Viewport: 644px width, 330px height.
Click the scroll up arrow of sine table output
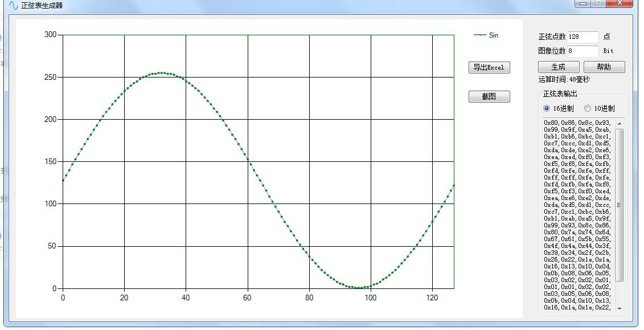point(620,123)
